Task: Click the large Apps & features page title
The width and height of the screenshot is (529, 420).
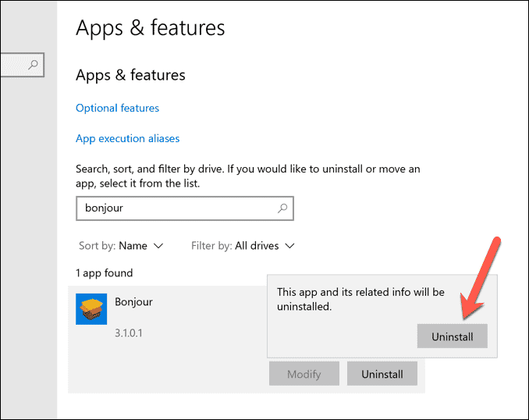Action: click(x=150, y=28)
